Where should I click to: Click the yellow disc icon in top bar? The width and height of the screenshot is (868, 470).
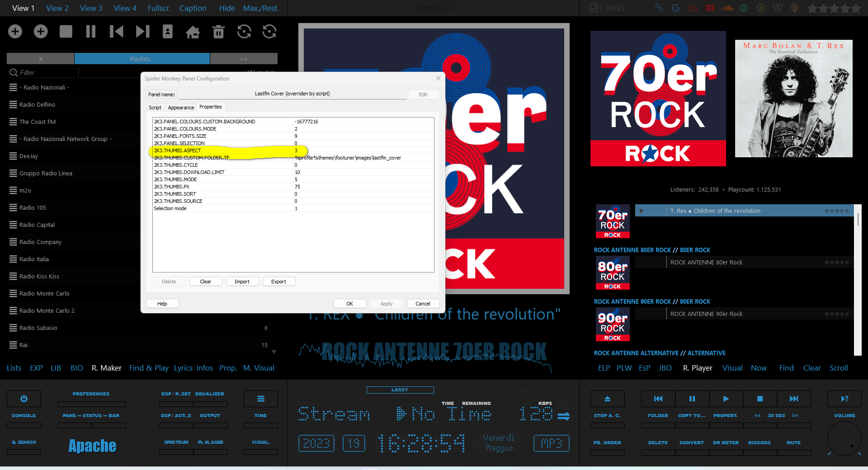[x=761, y=8]
